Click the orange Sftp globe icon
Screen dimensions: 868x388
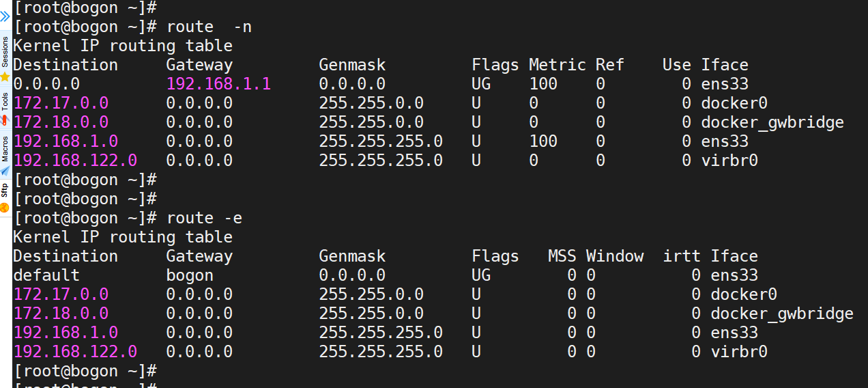tap(5, 207)
